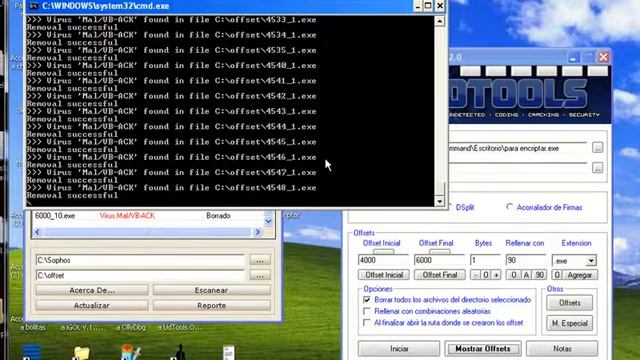The width and height of the screenshot is (640, 360).
Task: Click the Offset Final button below 6000
Action: coord(440,275)
